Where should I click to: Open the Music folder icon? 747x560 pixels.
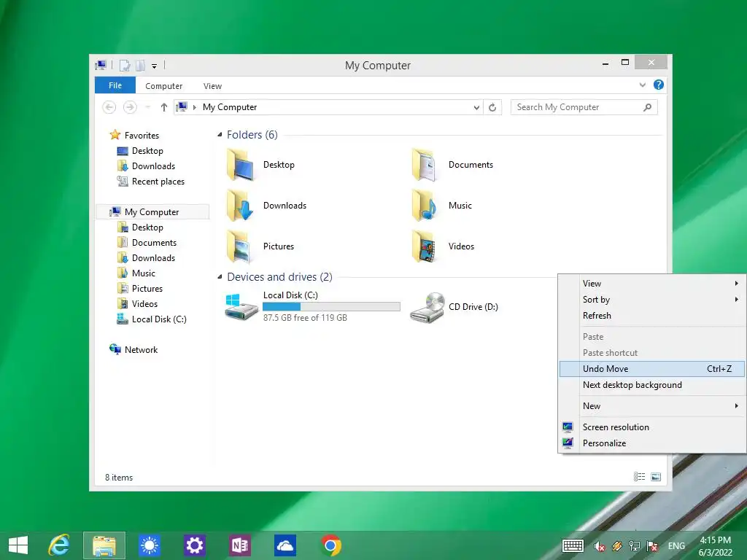(424, 205)
